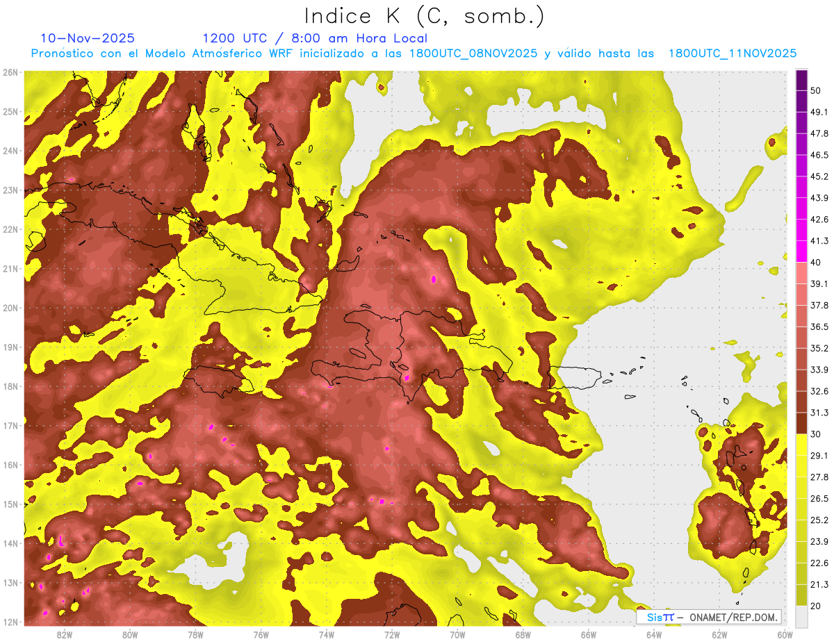Click the 25N latitude label

coord(10,112)
